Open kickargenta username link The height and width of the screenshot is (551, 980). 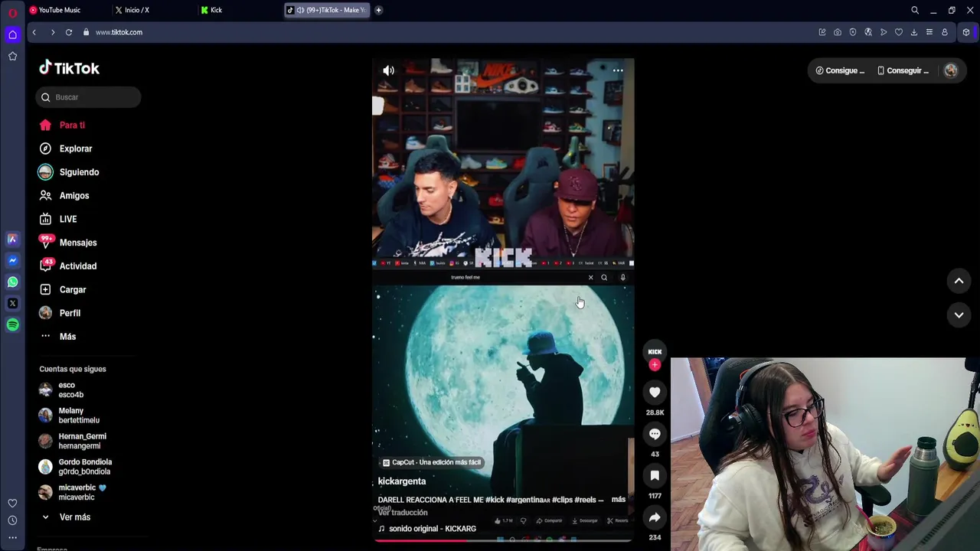[x=402, y=481]
